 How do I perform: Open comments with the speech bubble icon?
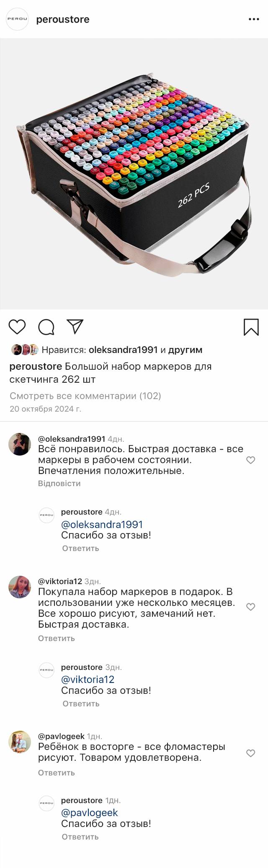46,327
